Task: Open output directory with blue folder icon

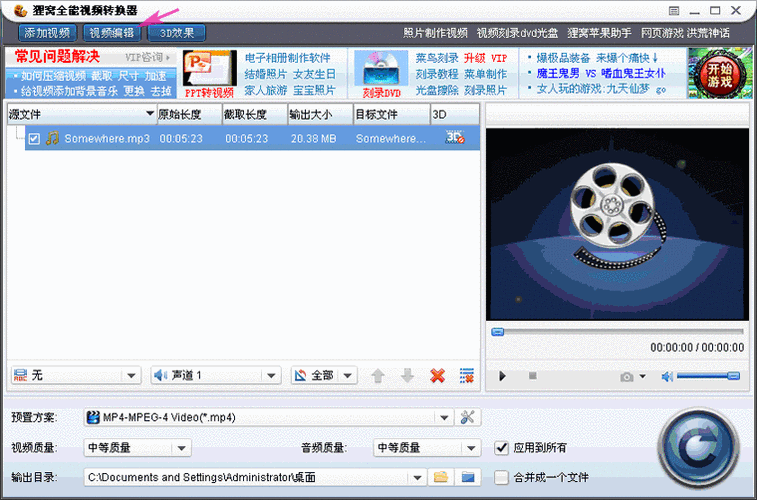Action: (467, 477)
